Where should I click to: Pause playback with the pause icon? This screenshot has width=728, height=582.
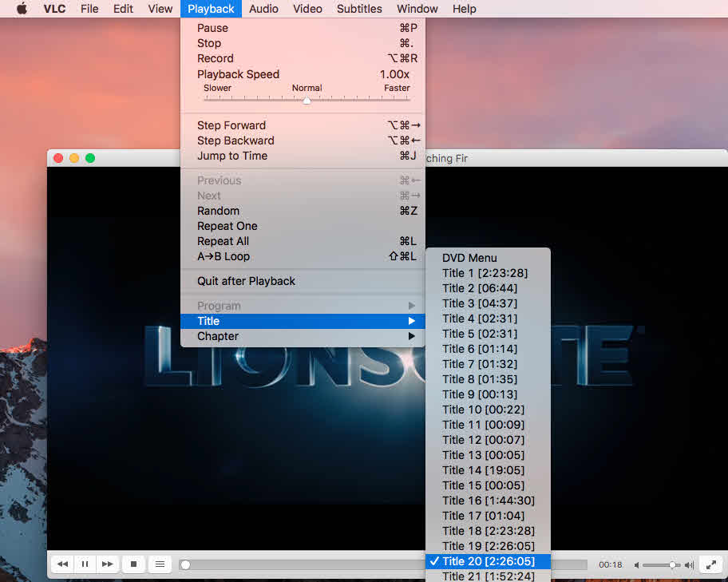click(85, 564)
